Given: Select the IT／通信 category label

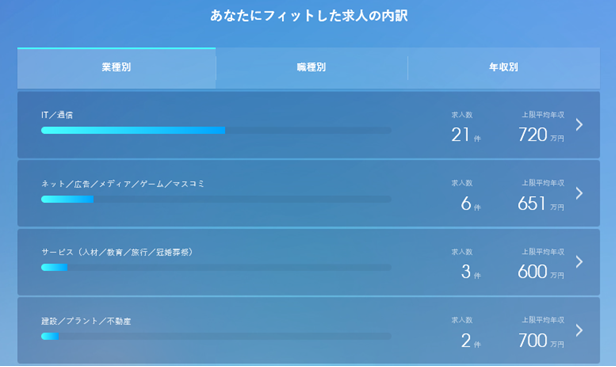Looking at the screenshot, I should [57, 115].
